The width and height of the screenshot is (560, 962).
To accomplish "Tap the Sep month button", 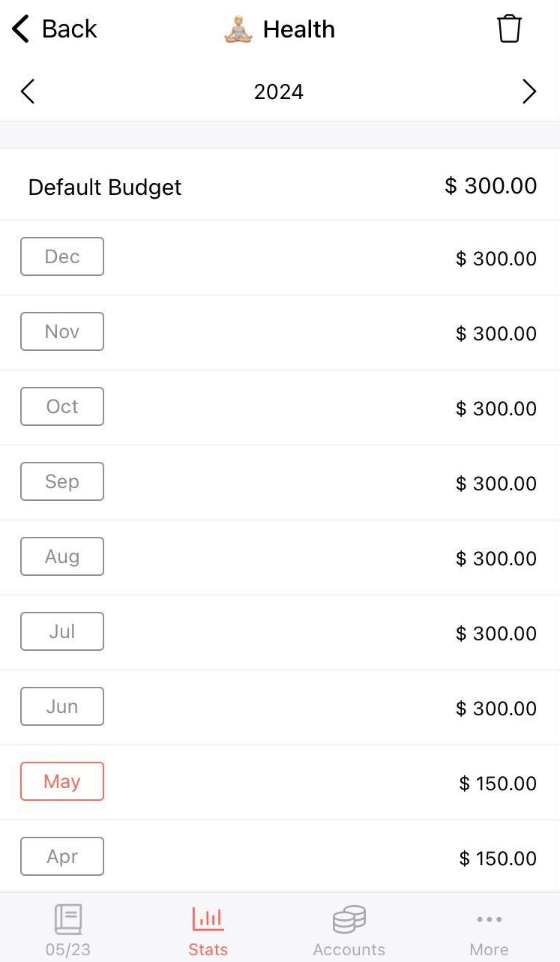I will point(62,481).
